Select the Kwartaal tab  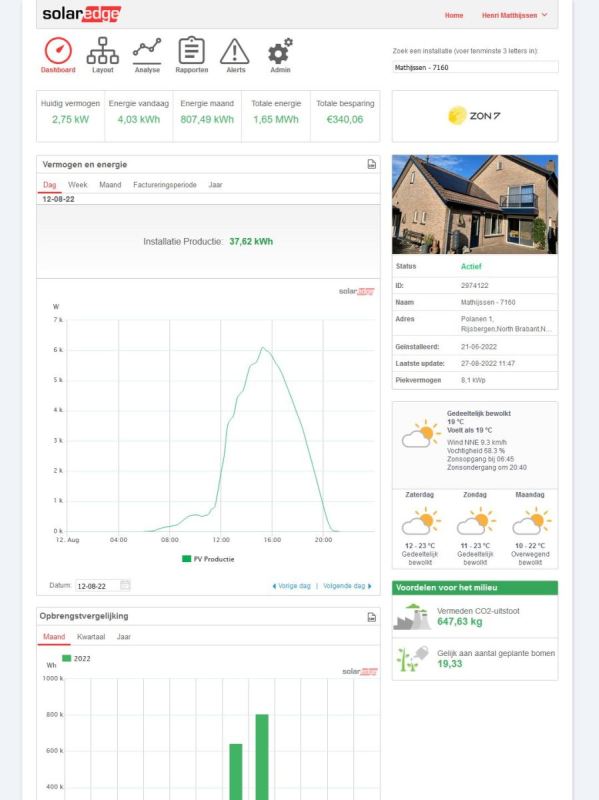click(x=91, y=637)
